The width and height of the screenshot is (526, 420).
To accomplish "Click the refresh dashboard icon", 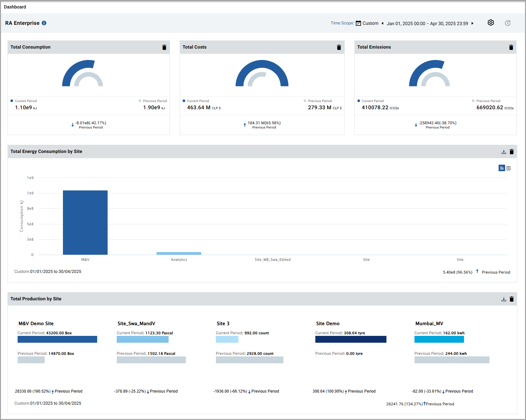I will pos(507,23).
